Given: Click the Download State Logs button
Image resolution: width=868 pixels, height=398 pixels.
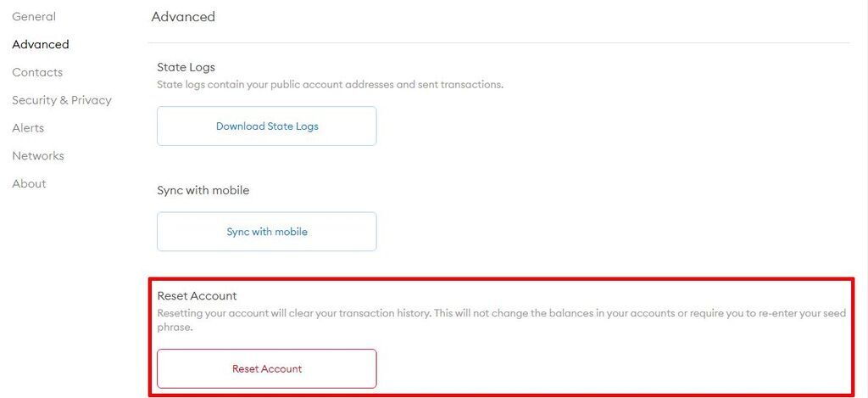Looking at the screenshot, I should (267, 126).
